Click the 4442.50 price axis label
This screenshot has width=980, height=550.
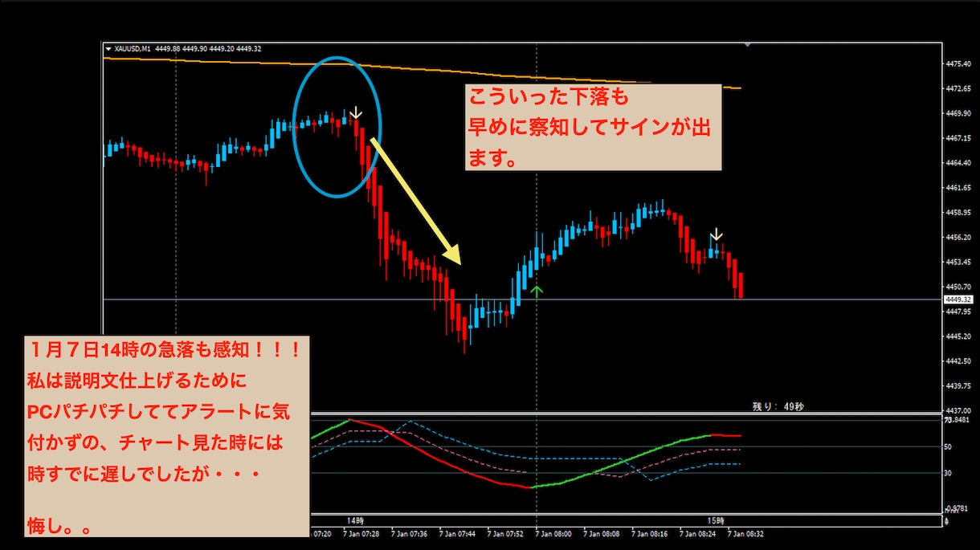click(x=959, y=361)
